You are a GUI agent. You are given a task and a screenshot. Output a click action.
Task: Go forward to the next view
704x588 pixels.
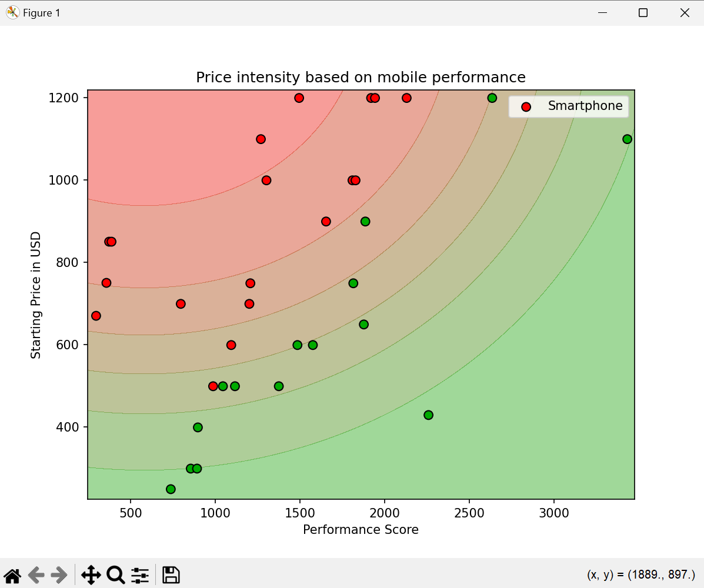(x=59, y=575)
